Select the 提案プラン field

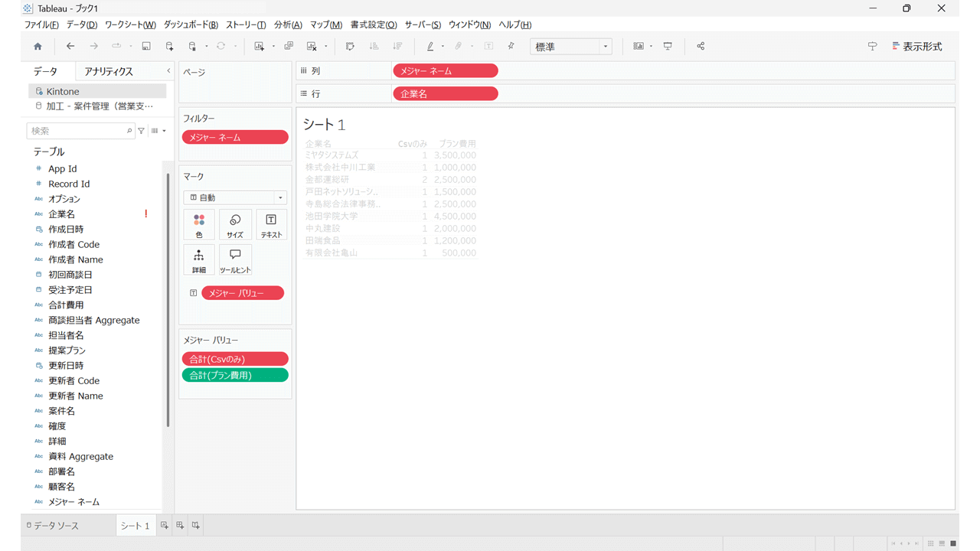(x=67, y=350)
